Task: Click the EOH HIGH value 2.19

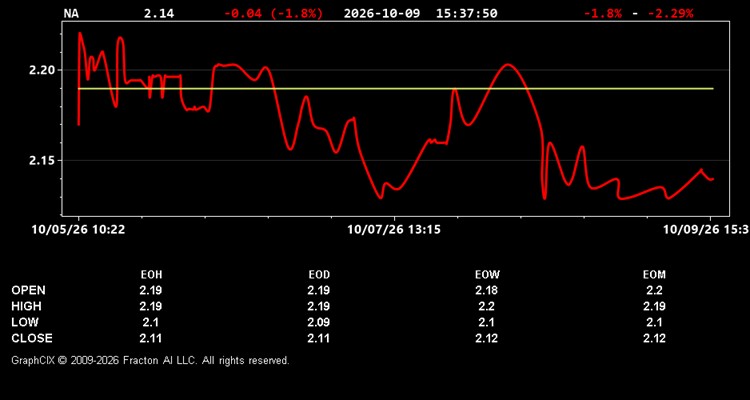Action: [x=151, y=306]
